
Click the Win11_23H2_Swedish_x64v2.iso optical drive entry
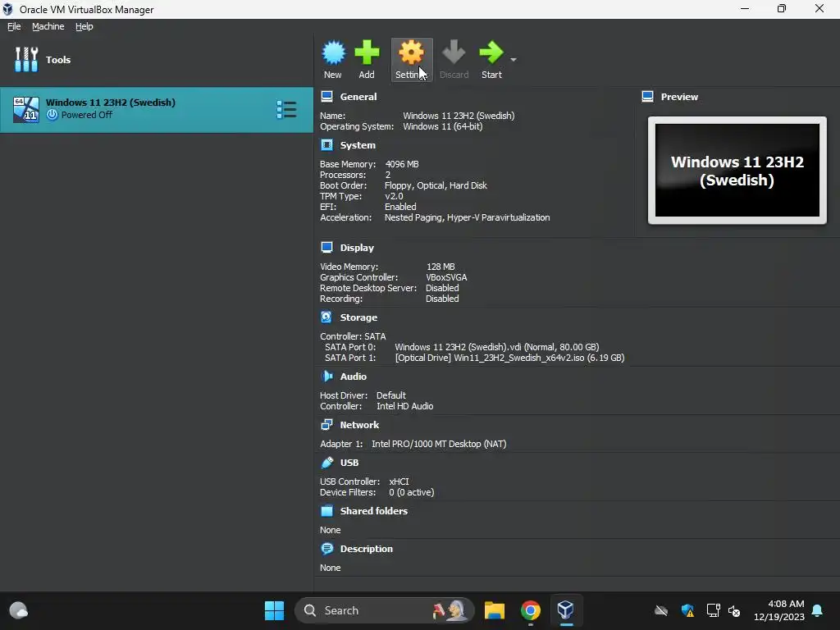click(x=509, y=358)
